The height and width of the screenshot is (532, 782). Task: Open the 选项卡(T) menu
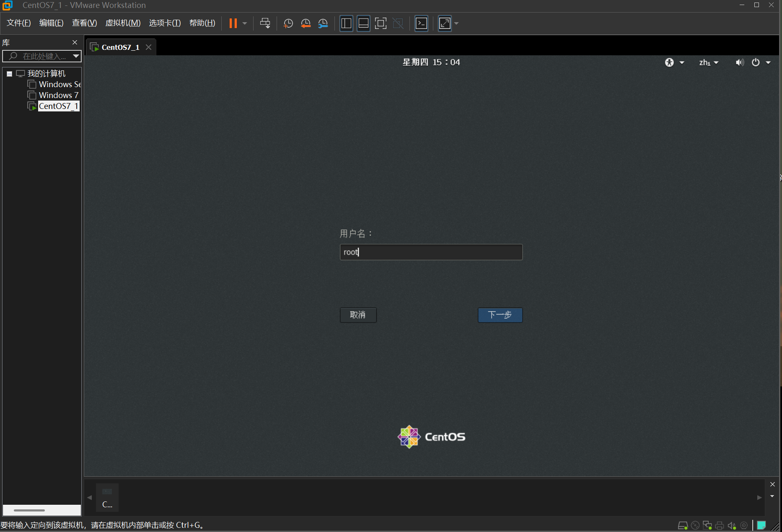(165, 23)
